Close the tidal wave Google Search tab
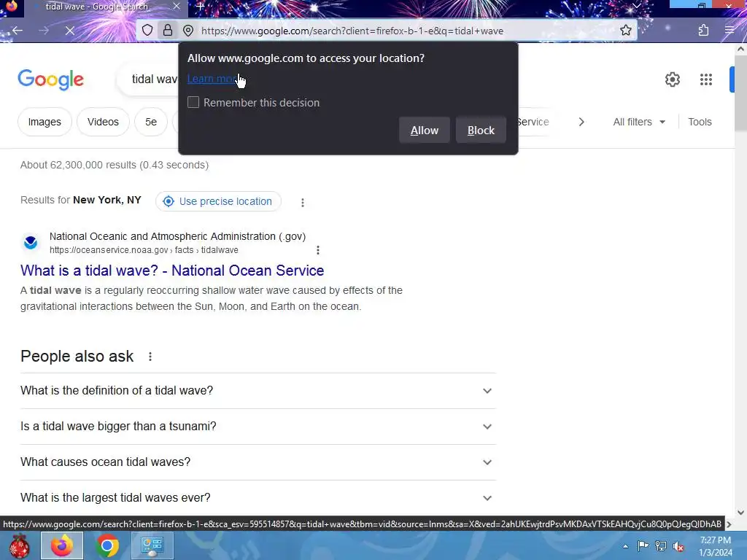The image size is (747, 560). coord(177,7)
